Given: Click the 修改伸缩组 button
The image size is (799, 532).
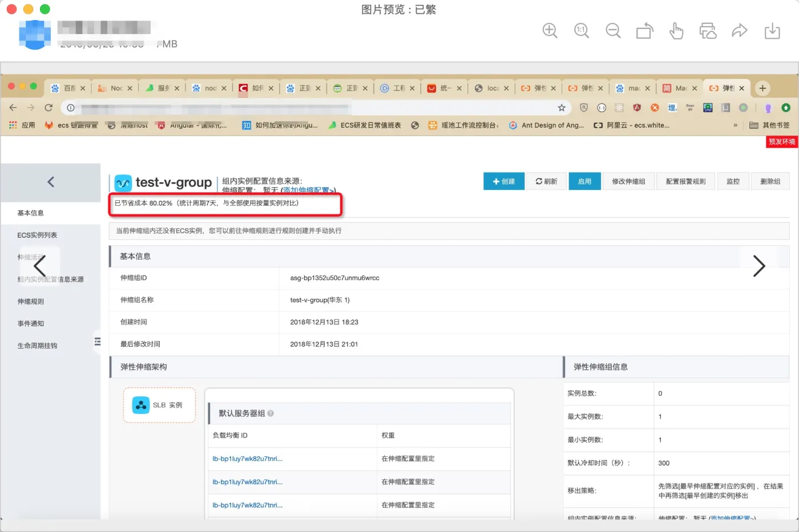Looking at the screenshot, I should [629, 181].
